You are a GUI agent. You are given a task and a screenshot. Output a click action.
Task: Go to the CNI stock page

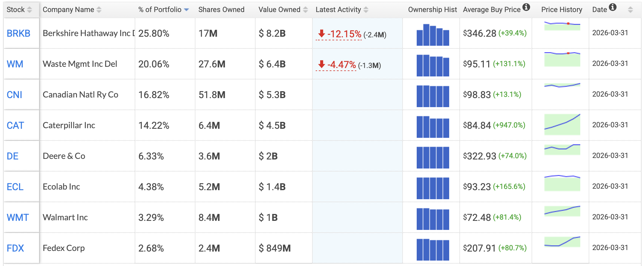14,95
